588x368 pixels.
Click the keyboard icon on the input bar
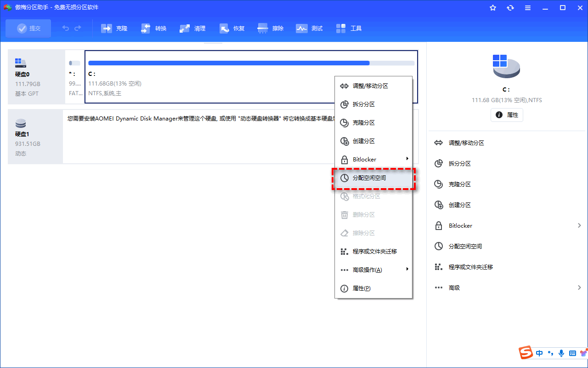[x=572, y=353]
